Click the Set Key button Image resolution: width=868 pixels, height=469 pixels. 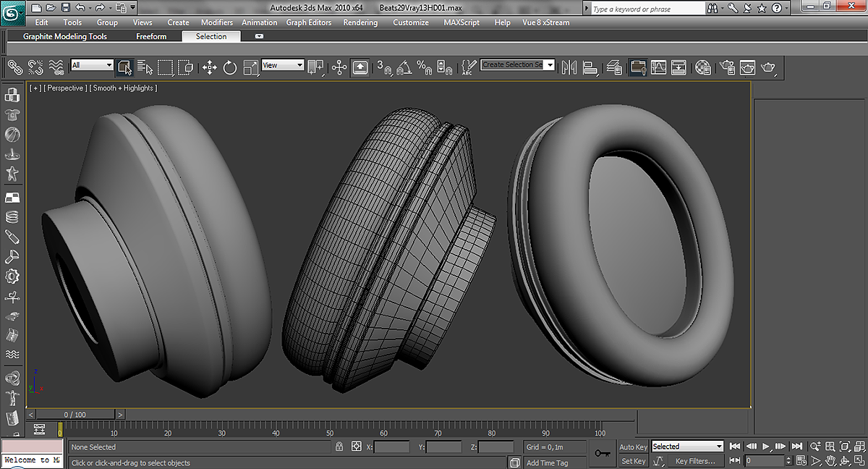pyautogui.click(x=633, y=461)
